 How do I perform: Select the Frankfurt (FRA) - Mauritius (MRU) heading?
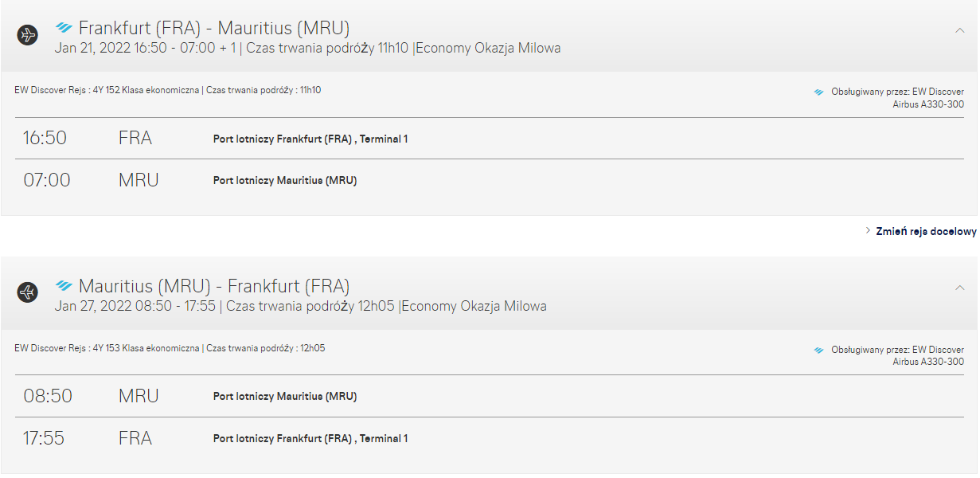tap(214, 28)
